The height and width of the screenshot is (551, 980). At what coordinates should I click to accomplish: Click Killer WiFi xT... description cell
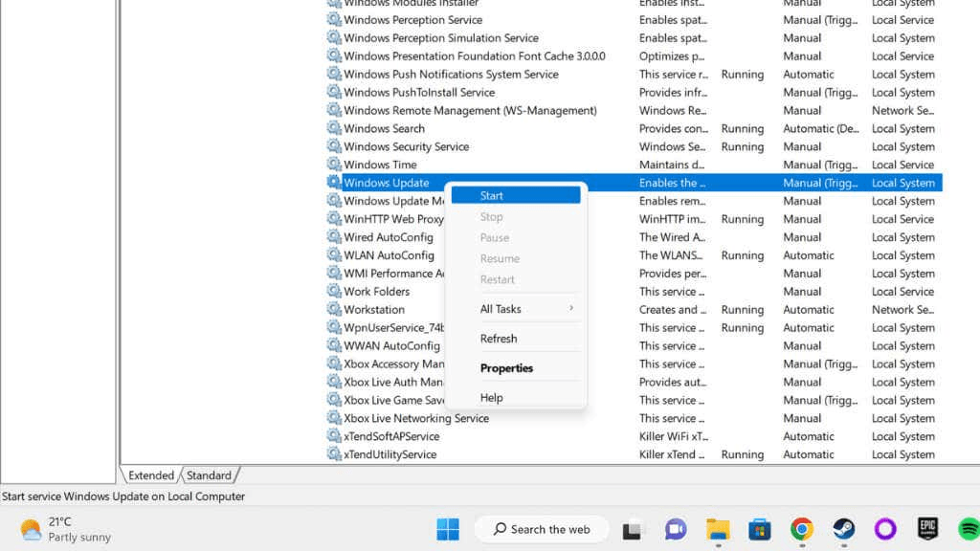[673, 436]
